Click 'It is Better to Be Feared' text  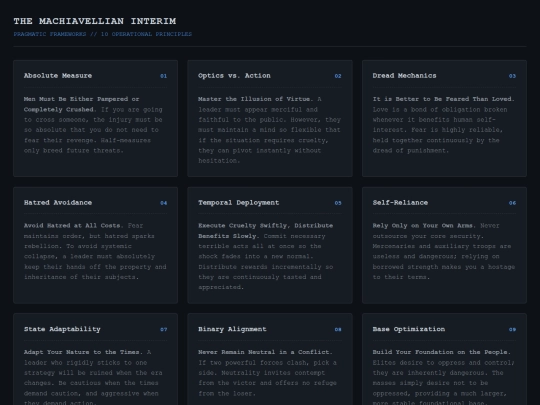pos(443,99)
